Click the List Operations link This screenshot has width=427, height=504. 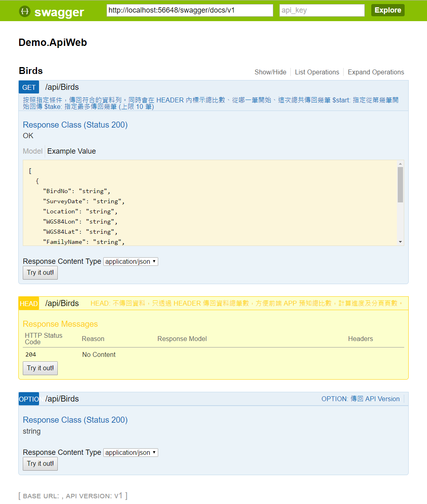click(317, 72)
